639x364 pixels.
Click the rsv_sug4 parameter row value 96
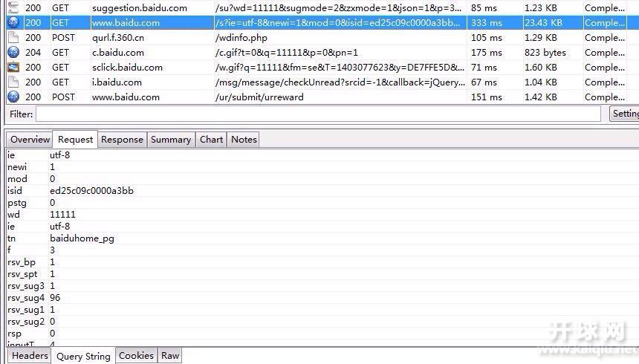tap(55, 298)
